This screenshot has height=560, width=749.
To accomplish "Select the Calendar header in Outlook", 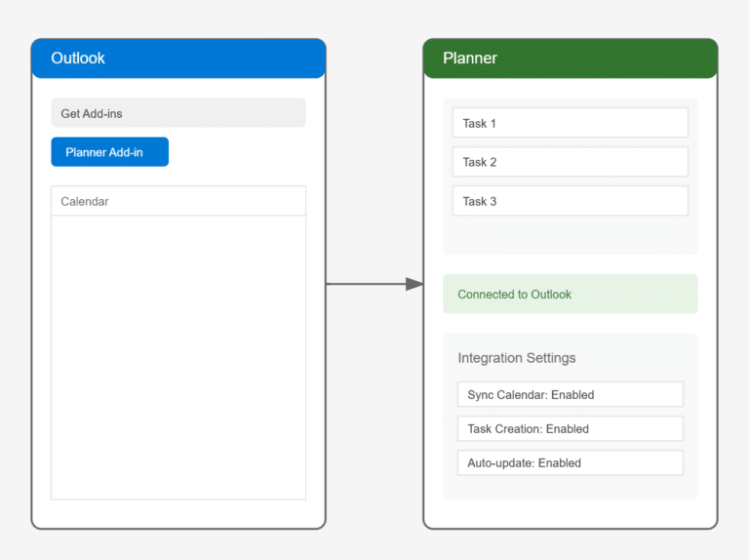I will [178, 201].
